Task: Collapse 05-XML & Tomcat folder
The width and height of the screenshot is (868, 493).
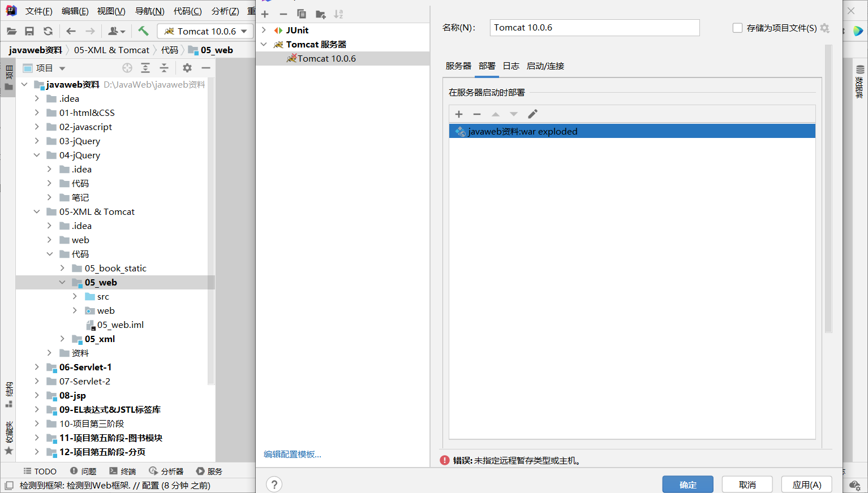Action: coord(37,211)
